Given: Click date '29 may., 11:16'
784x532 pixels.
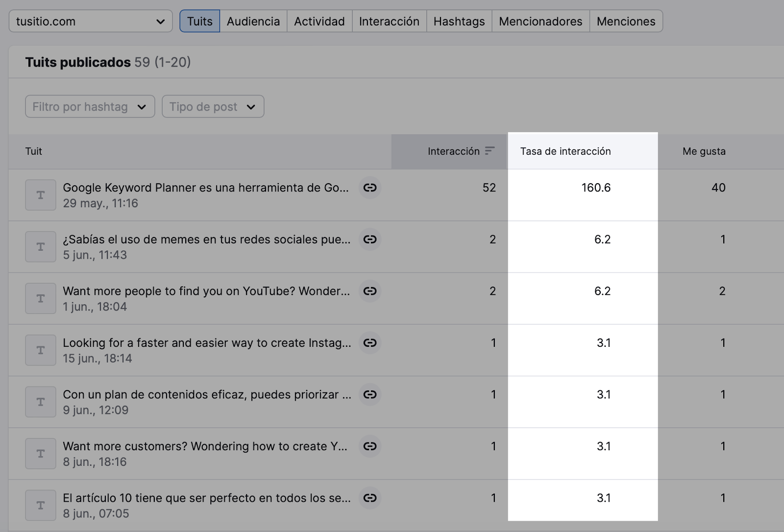Looking at the screenshot, I should tap(100, 203).
